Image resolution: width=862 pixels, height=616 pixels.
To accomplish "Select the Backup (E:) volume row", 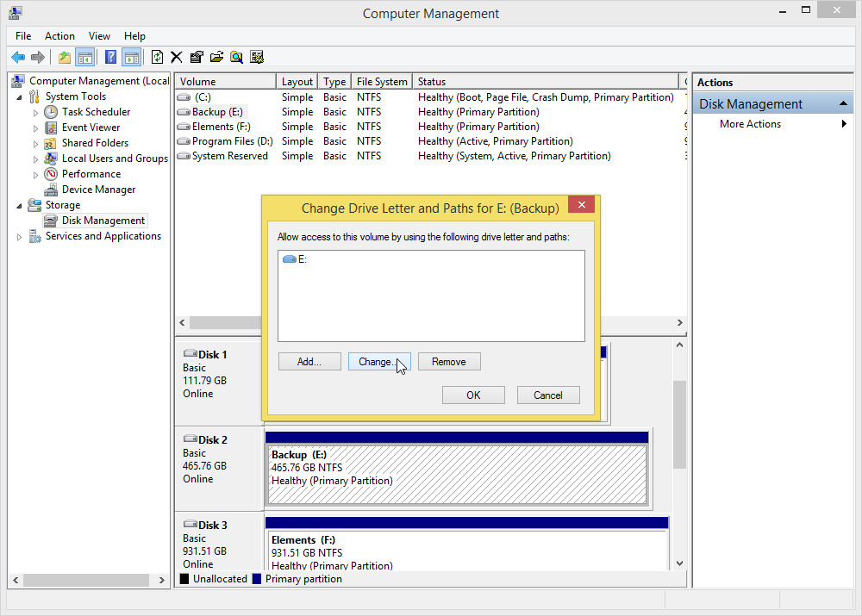I will tap(431, 112).
